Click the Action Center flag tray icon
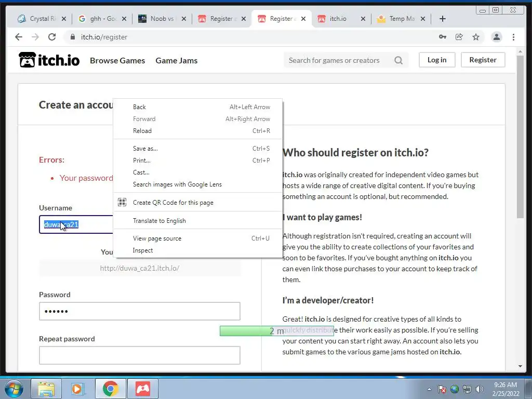Viewport: 532px width, 399px height. pos(442,389)
